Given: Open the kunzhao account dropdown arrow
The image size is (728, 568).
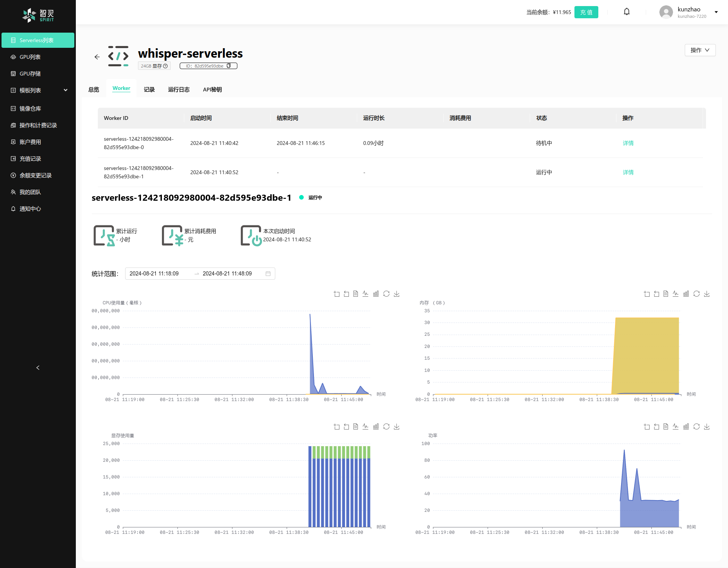Looking at the screenshot, I should (716, 12).
